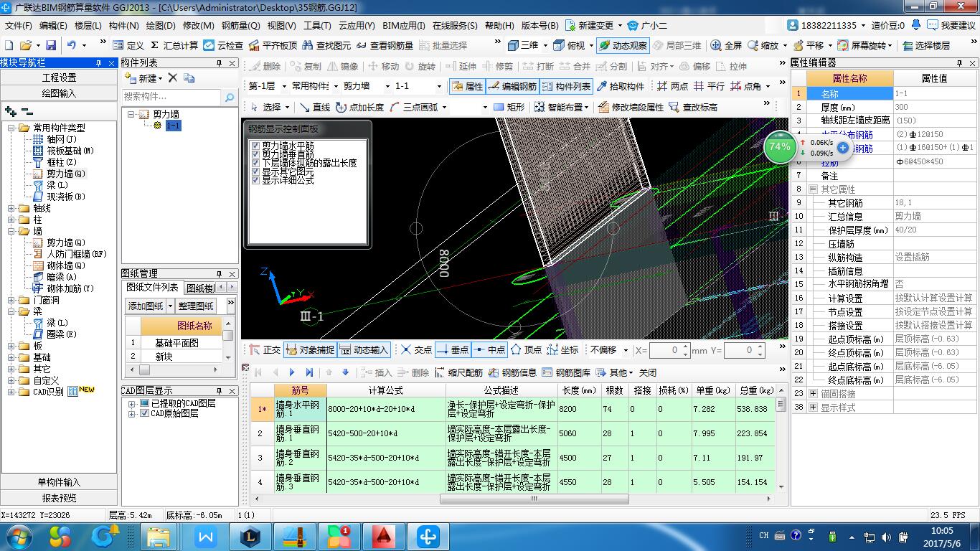Click the 单构件输入 button
This screenshot has width=980, height=551.
[59, 482]
